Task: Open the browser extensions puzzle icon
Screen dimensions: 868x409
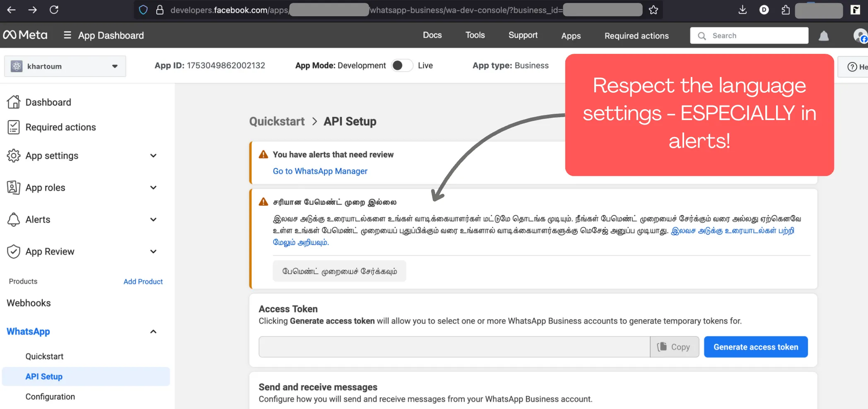Action: tap(786, 10)
